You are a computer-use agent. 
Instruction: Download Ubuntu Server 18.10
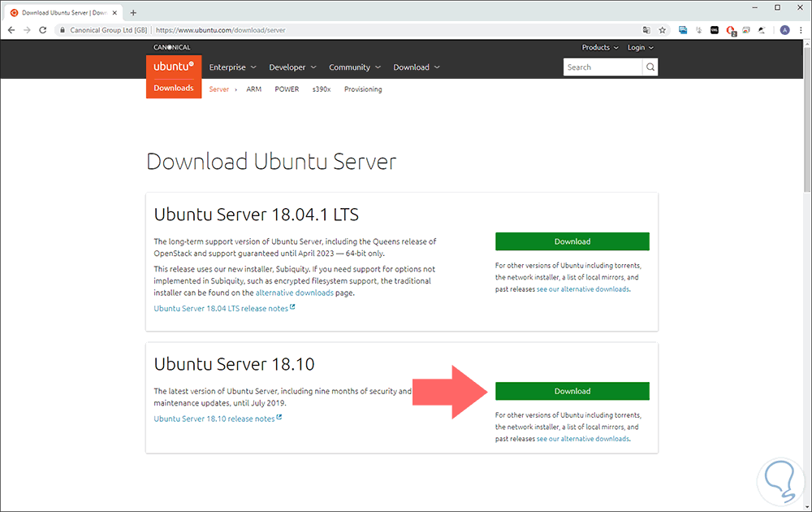[572, 391]
